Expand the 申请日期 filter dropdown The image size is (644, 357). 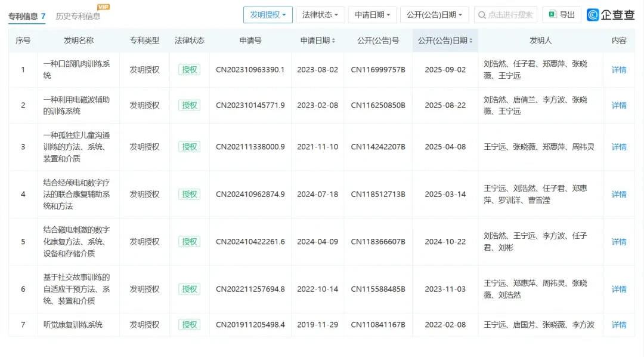pyautogui.click(x=372, y=15)
